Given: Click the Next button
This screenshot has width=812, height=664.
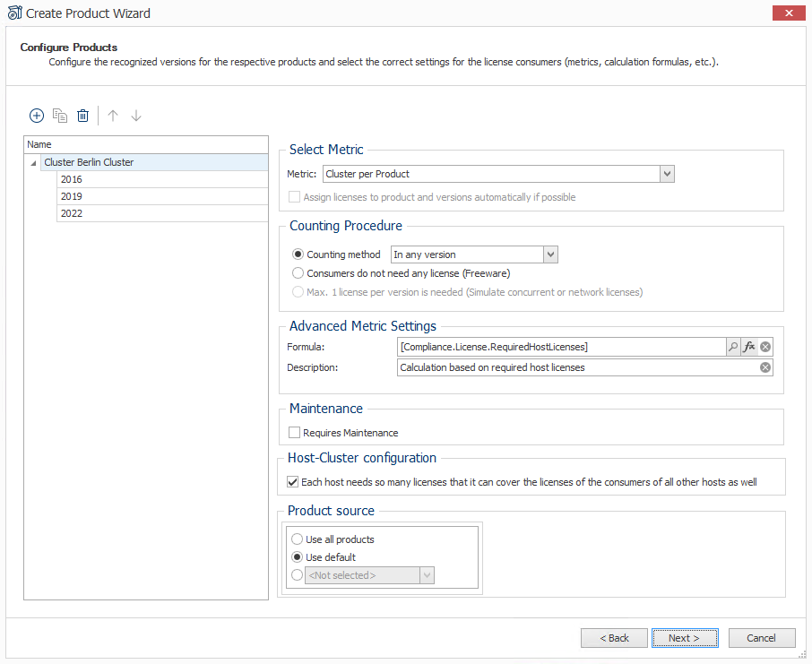Looking at the screenshot, I should click(x=685, y=638).
